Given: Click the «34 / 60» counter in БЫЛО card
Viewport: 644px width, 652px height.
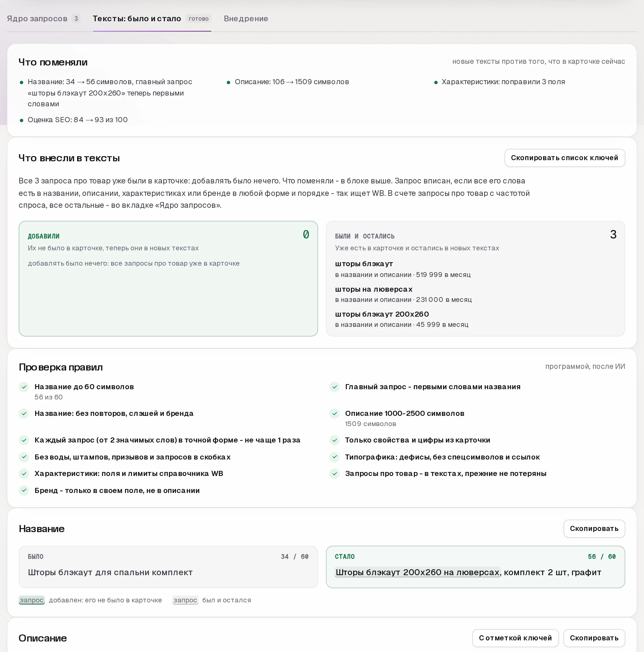Looking at the screenshot, I should 295,556.
